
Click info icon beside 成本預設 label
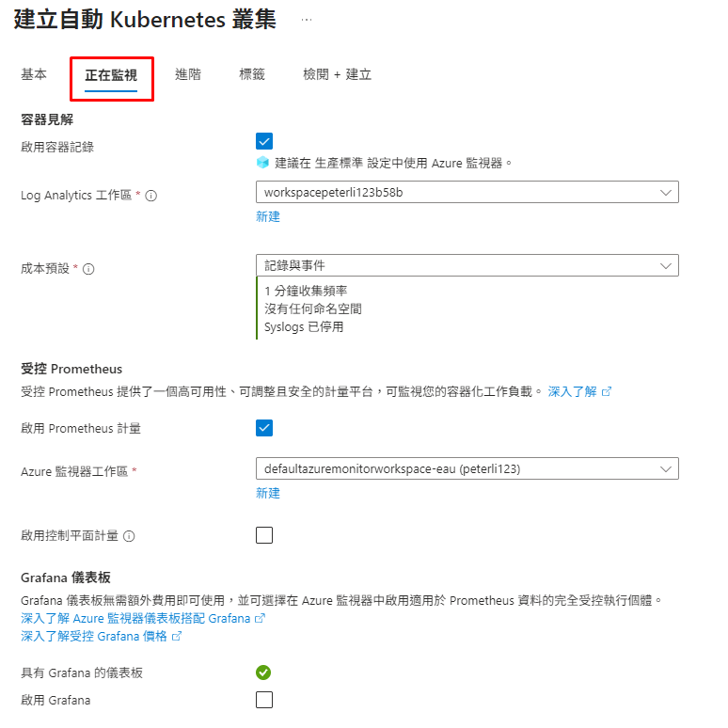tap(88, 269)
